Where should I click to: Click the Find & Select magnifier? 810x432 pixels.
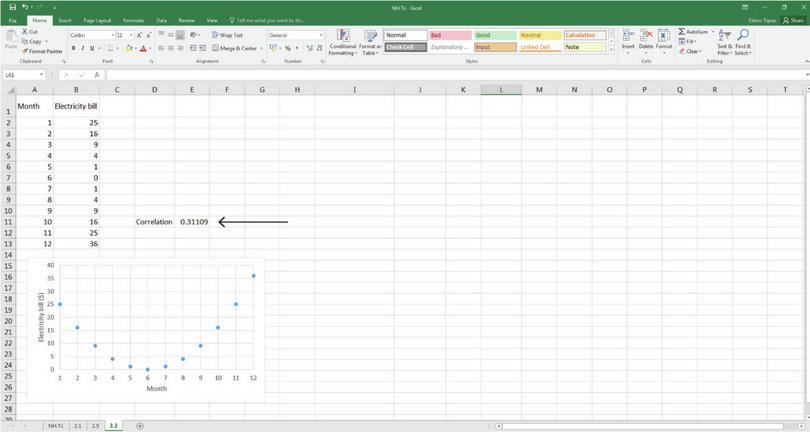(743, 38)
